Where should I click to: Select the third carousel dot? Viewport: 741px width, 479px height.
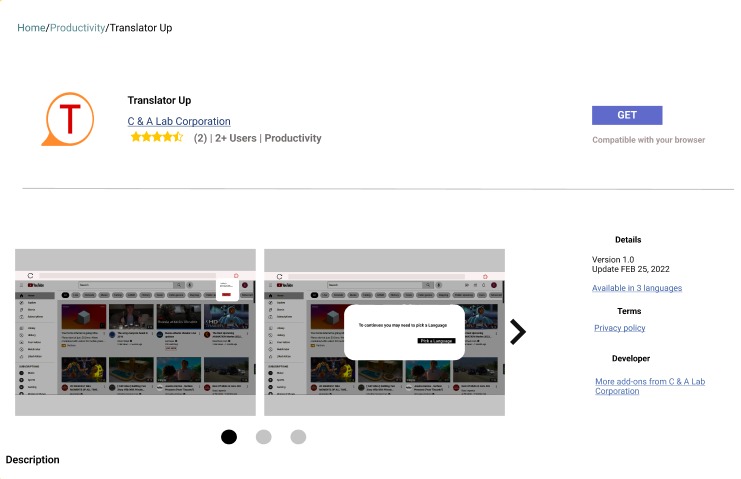pos(298,437)
